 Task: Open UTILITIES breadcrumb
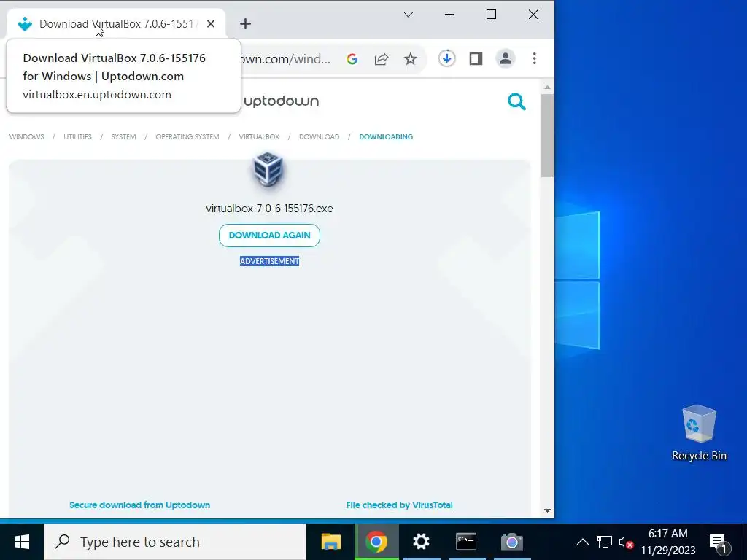click(77, 136)
